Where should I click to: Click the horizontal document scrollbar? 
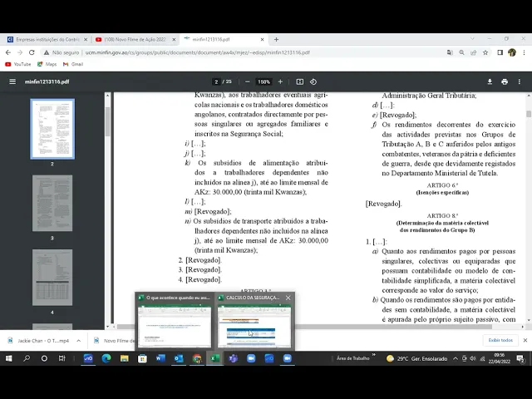pos(304,327)
